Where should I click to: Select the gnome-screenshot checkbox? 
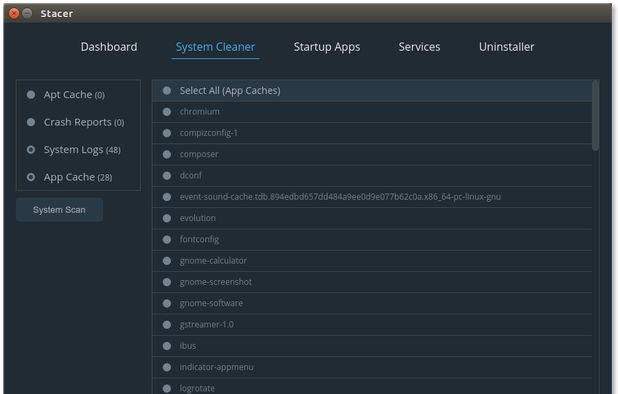(x=167, y=282)
